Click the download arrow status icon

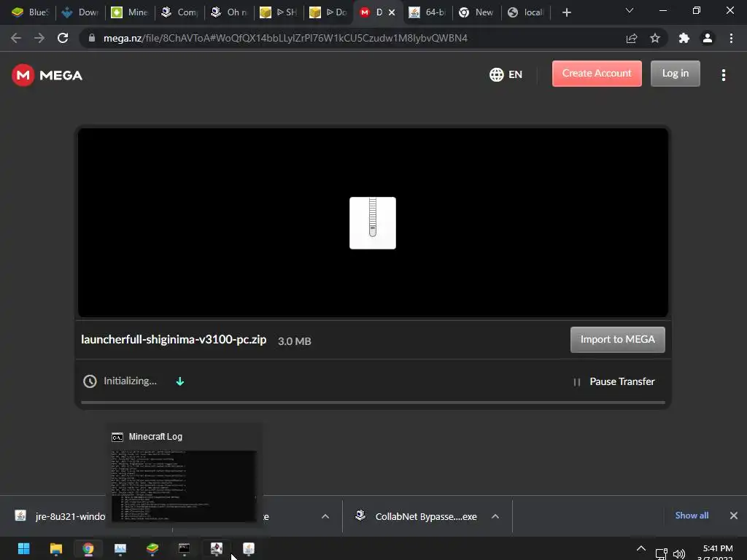point(180,381)
